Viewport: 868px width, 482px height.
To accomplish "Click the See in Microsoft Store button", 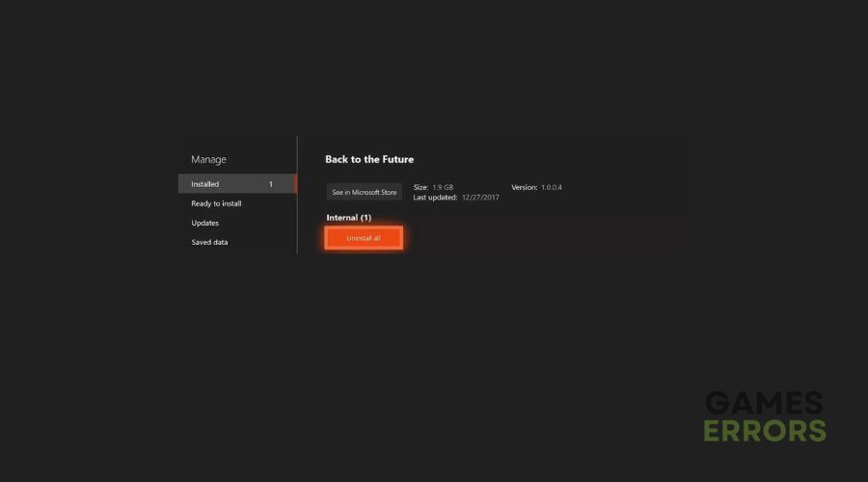I will pos(364,192).
